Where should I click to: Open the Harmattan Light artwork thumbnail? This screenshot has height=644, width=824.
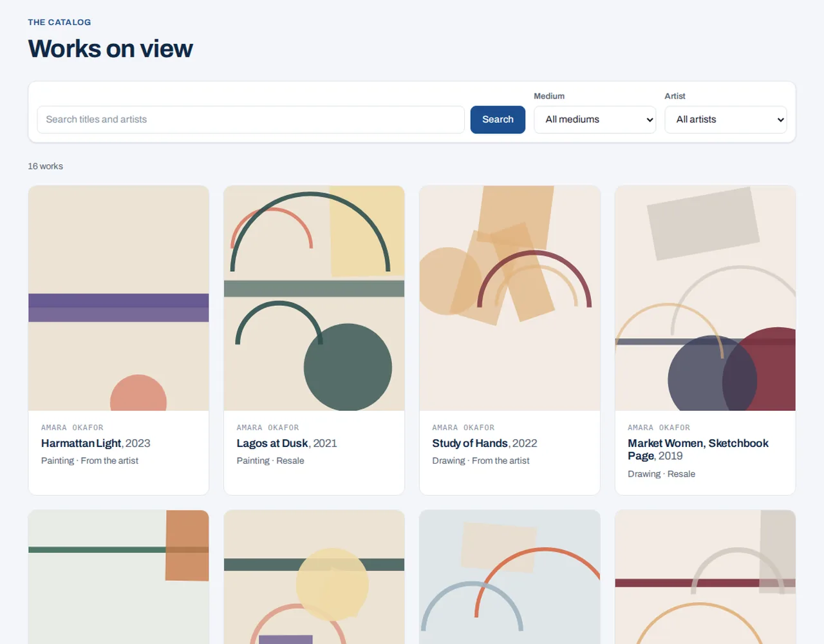tap(118, 298)
